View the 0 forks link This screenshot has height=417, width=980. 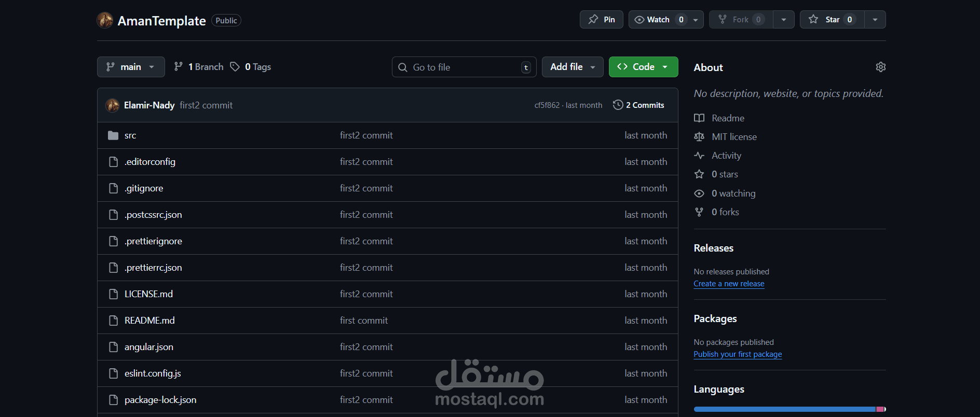pyautogui.click(x=725, y=212)
